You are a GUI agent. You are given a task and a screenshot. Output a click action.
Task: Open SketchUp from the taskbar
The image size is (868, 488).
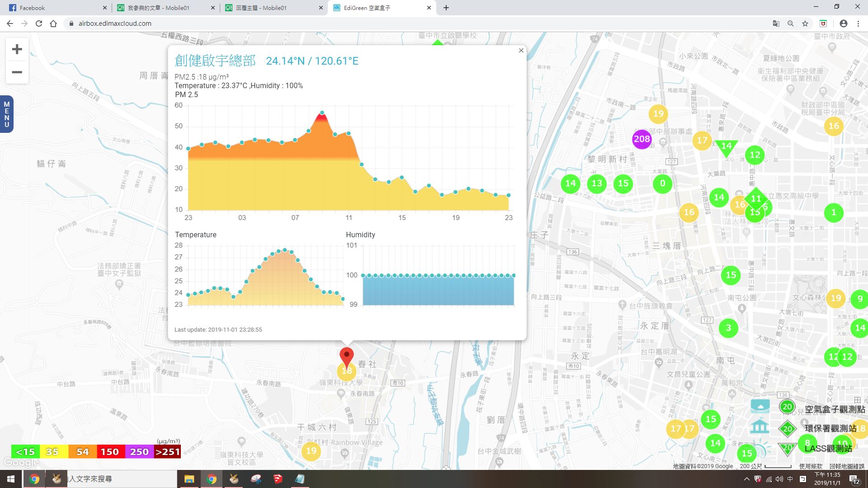tap(278, 479)
